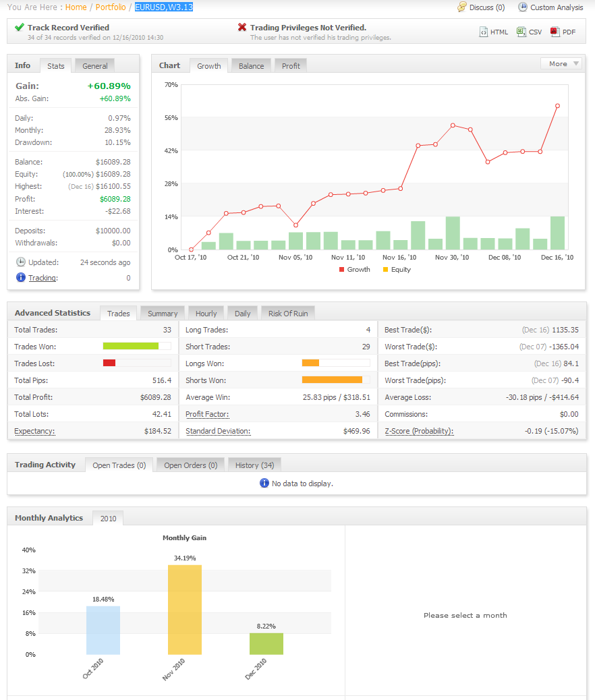
Task: Switch to the General info tab
Action: pos(94,66)
